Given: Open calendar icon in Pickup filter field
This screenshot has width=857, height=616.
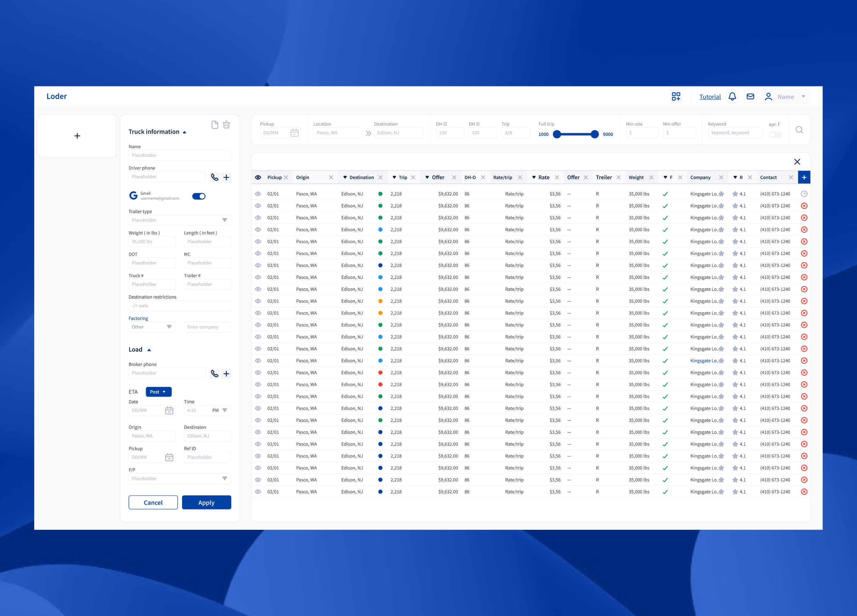Looking at the screenshot, I should click(x=294, y=133).
